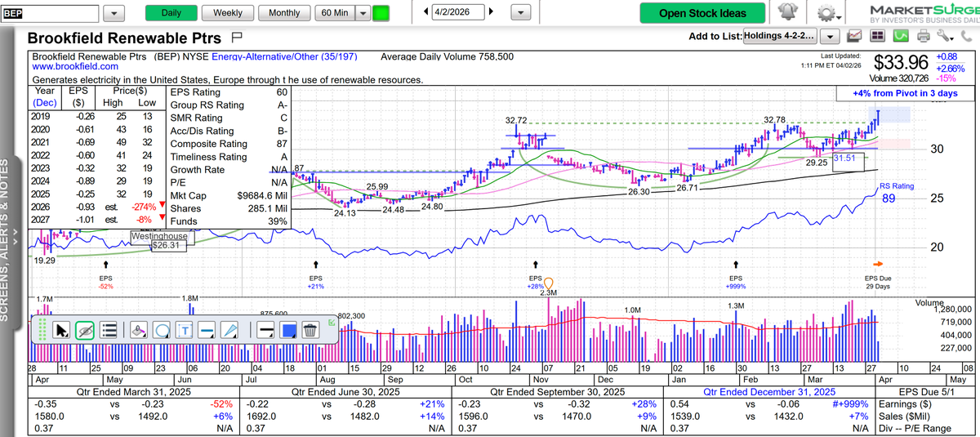Click the $33.96 current price
Screen dimensions: 980x437
pyautogui.click(x=901, y=63)
